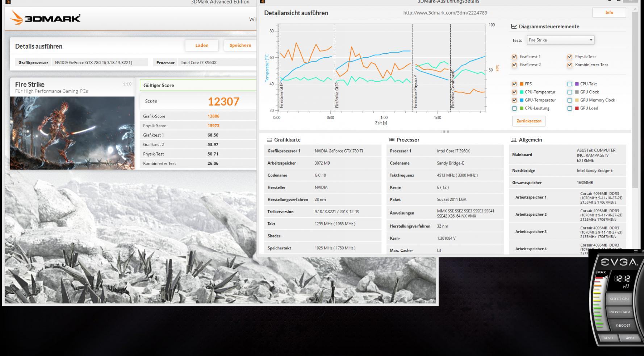Click the CPU-Takt purple color swatch

577,84
